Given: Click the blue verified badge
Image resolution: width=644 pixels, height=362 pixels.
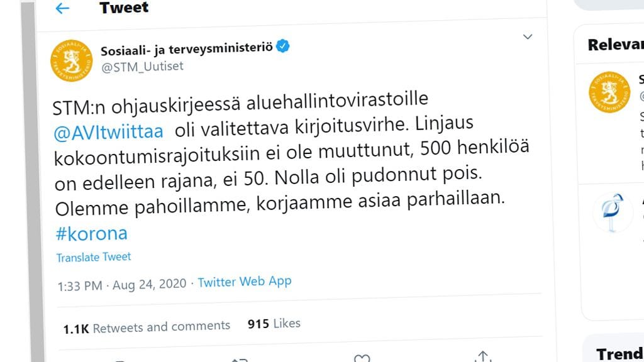Looking at the screenshot, I should coord(283,47).
